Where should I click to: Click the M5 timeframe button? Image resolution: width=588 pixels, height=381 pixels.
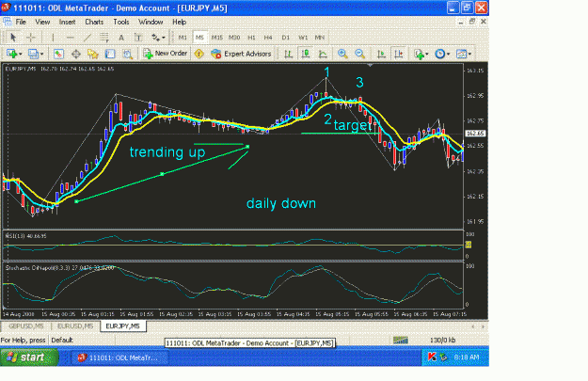199,37
